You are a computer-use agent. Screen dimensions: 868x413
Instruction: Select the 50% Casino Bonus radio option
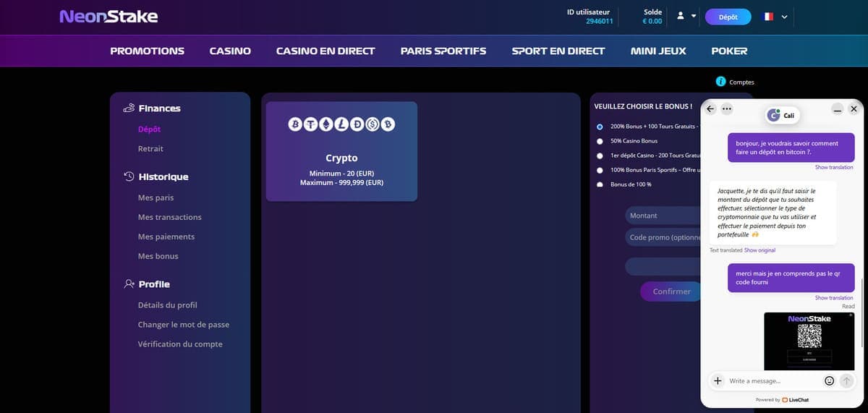pos(600,141)
